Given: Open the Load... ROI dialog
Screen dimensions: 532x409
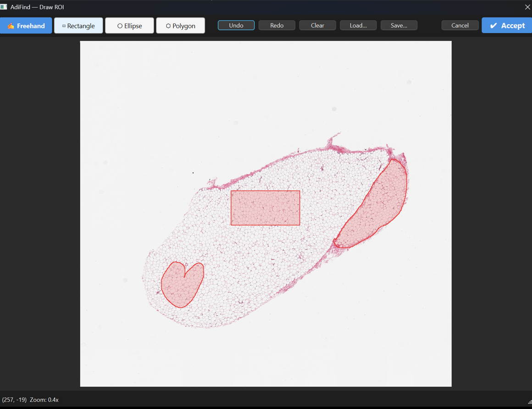Looking at the screenshot, I should click(x=358, y=26).
